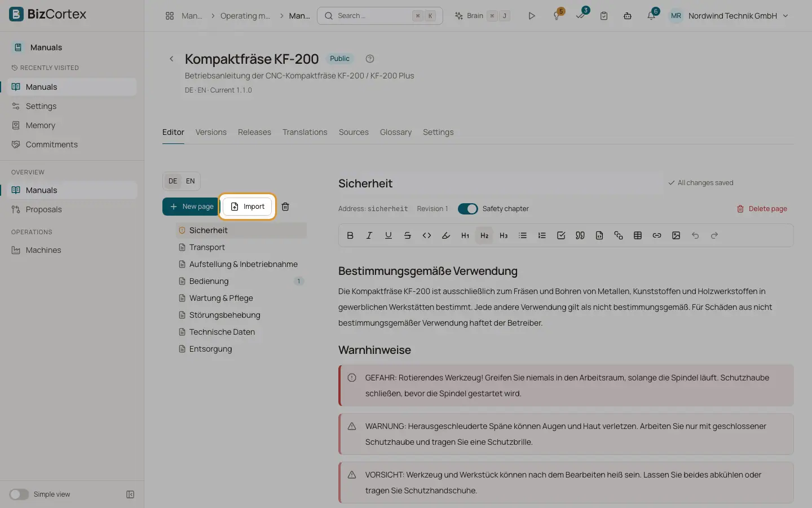
Task: Underline the selected text
Action: coord(389,235)
